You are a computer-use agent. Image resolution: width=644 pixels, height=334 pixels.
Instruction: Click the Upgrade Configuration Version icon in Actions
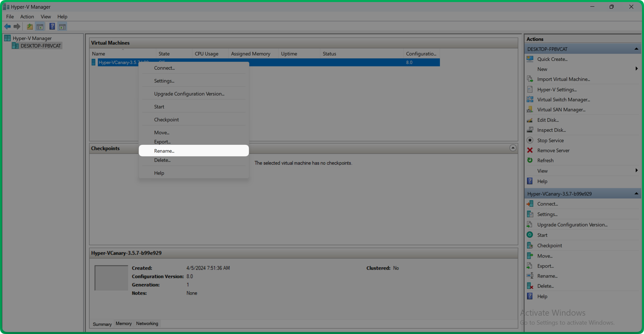[530, 225]
